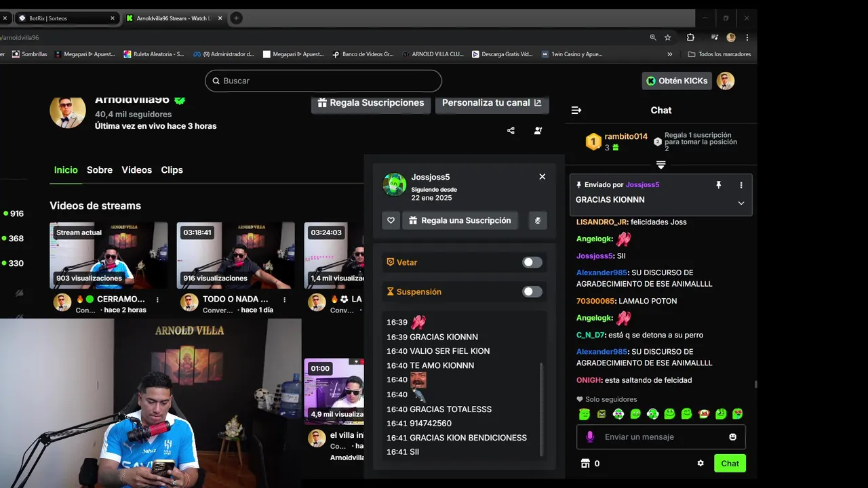Switch to the BotRix | Sorteos browser tab
This screenshot has width=868, height=488.
click(x=65, y=18)
